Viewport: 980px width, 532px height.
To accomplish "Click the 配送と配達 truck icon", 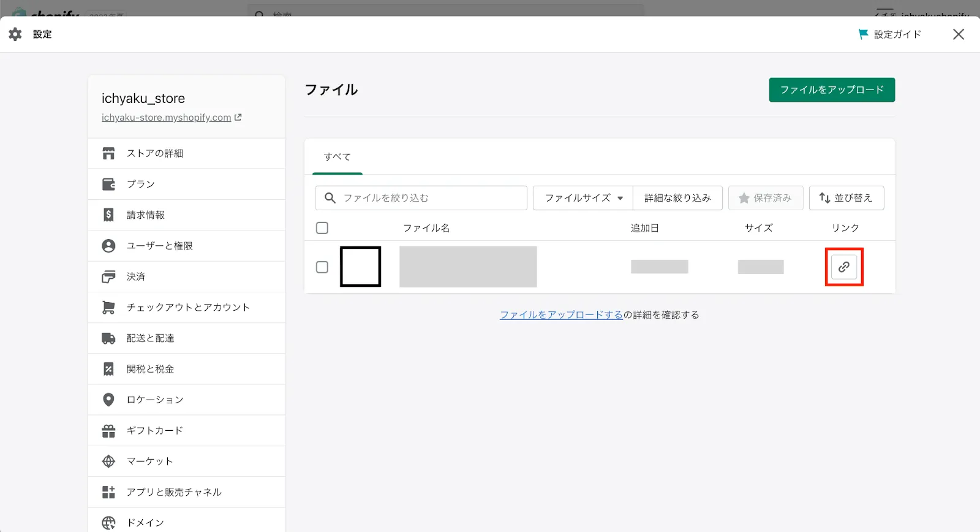I will [108, 338].
